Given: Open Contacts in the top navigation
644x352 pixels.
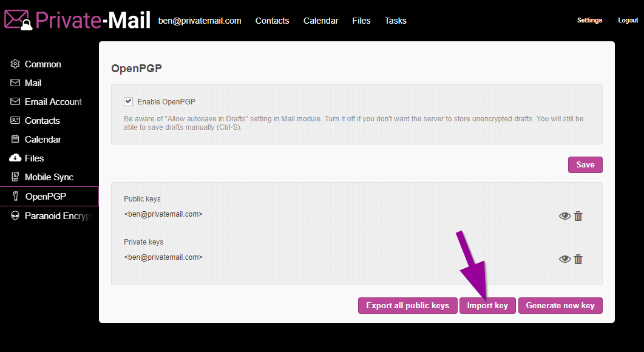Looking at the screenshot, I should click(272, 21).
